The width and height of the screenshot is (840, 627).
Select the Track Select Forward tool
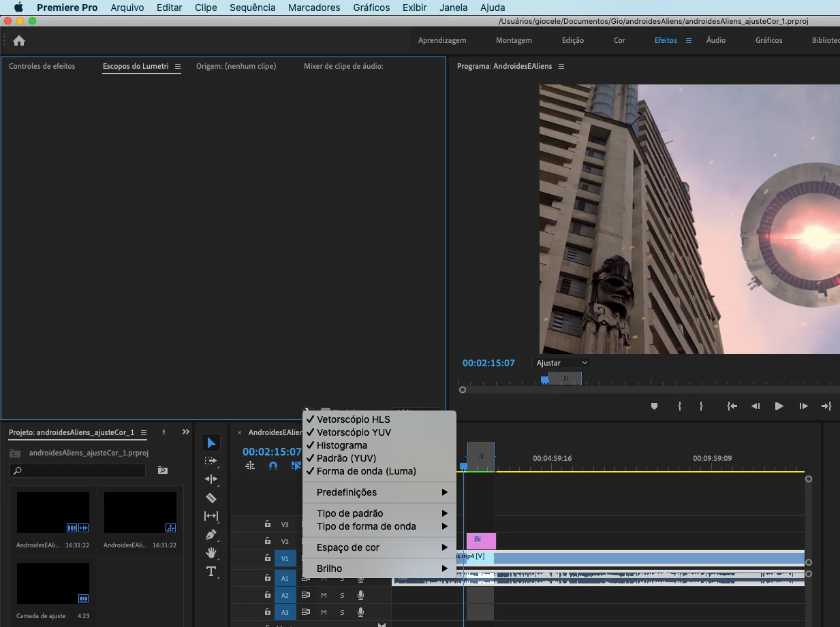pos(211,461)
